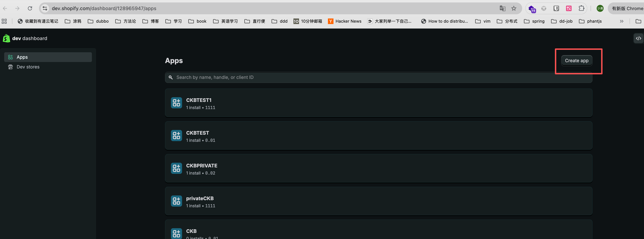Click the Shopify logo in the header

click(x=6, y=38)
